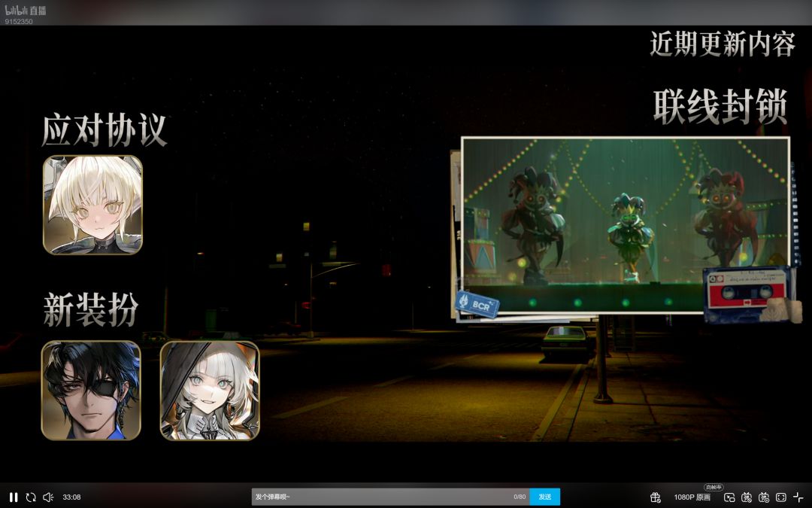The width and height of the screenshot is (812, 508).
Task: Pause the live stream playback
Action: pos(14,497)
